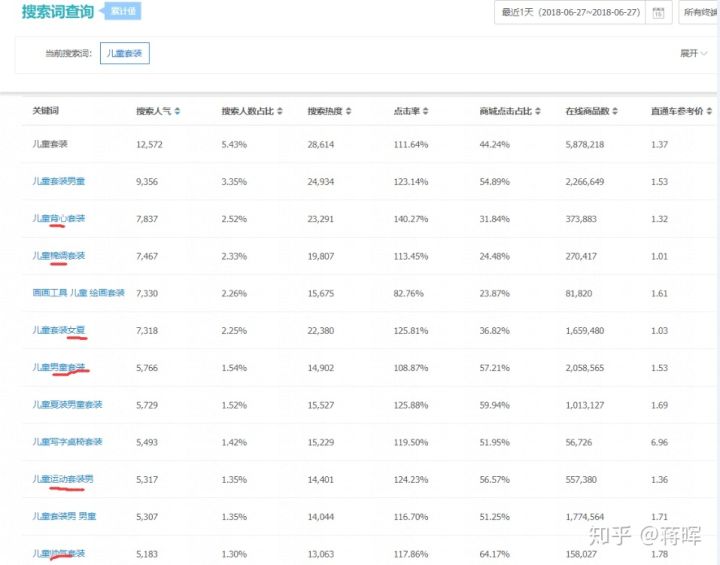This screenshot has width=720, height=565.
Task: Sort by 在线商品数 column arrows
Action: click(617, 111)
